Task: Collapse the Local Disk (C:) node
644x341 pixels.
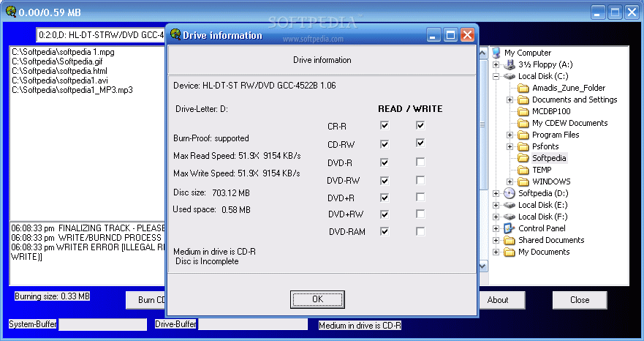Action: (x=496, y=76)
